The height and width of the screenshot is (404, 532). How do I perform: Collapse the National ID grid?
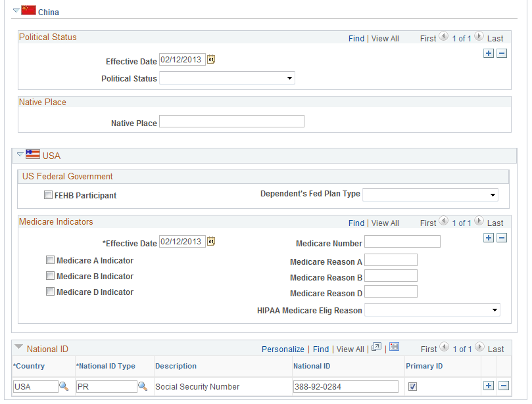pyautogui.click(x=18, y=347)
